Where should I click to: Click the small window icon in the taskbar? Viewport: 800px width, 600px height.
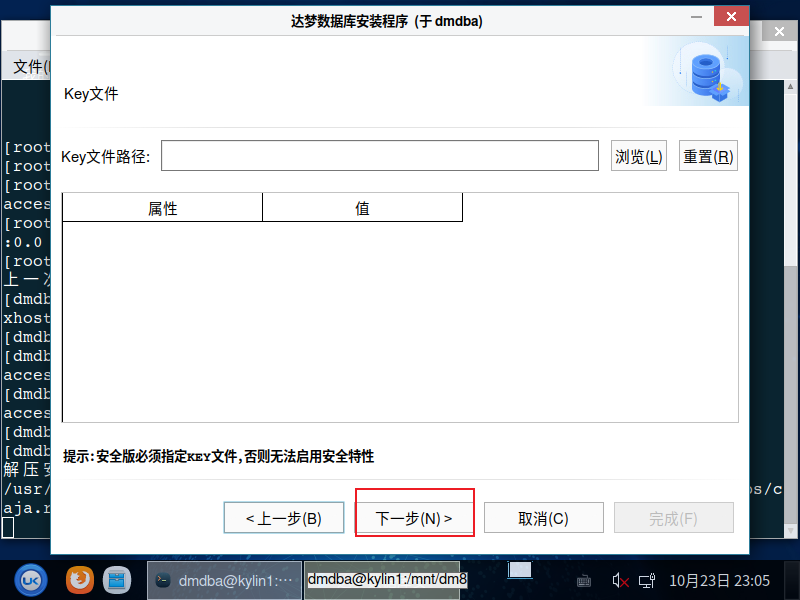click(x=520, y=570)
